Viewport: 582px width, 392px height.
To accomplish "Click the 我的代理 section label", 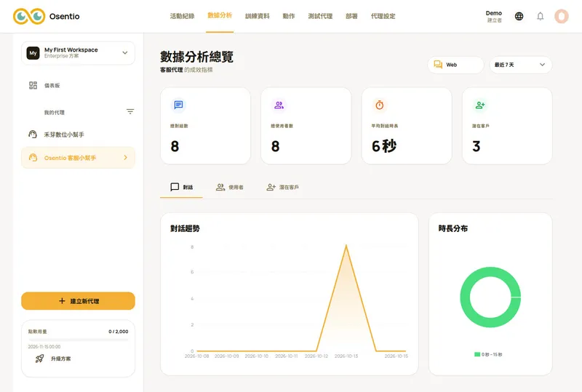I will point(54,113).
